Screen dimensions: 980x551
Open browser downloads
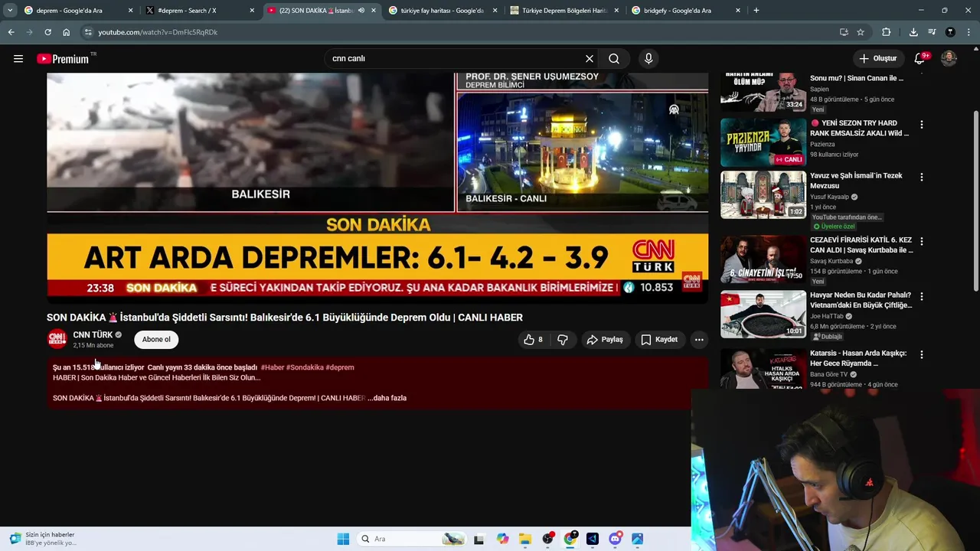(x=913, y=32)
